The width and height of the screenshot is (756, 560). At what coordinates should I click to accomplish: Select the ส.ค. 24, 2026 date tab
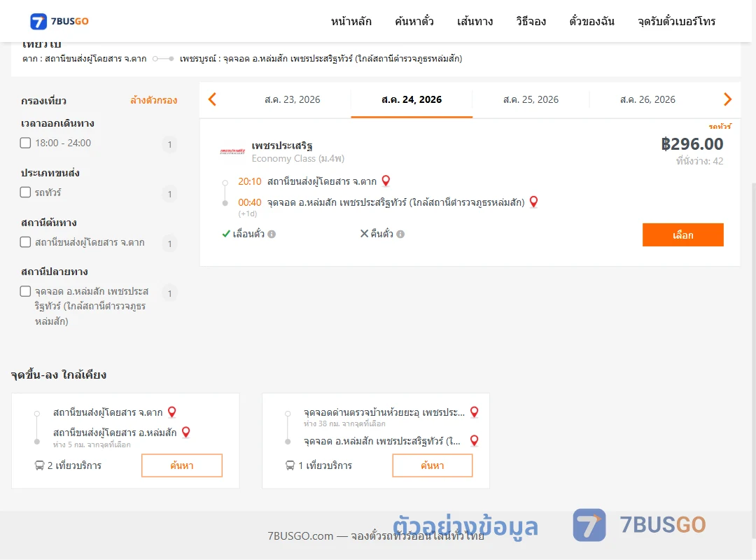(x=412, y=100)
